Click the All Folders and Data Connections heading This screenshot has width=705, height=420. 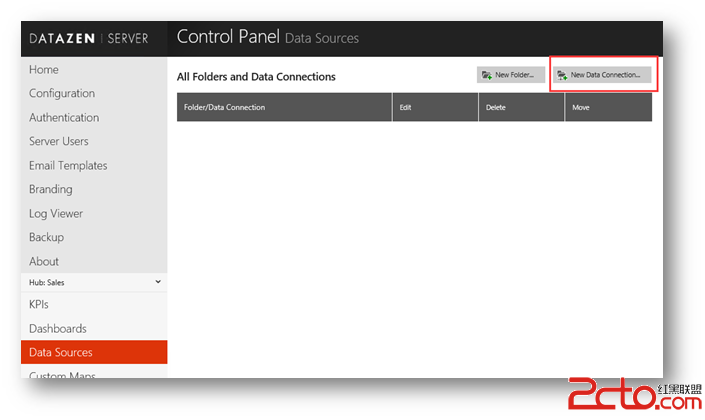(x=256, y=77)
